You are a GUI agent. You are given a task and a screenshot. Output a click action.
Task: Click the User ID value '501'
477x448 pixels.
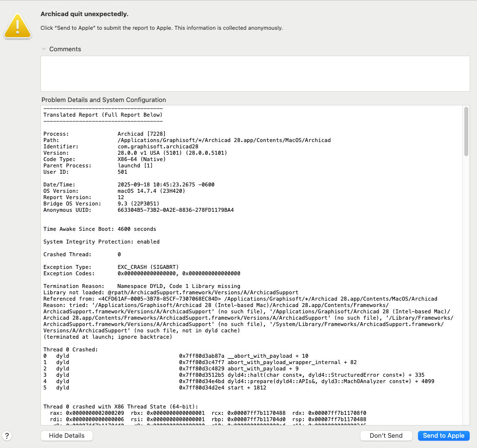coord(122,172)
